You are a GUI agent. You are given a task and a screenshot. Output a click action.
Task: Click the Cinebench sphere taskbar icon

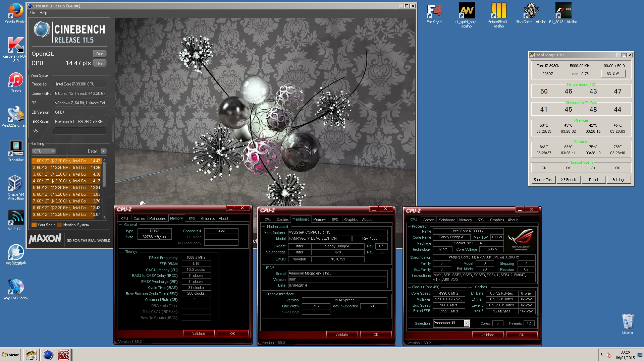pyautogui.click(x=48, y=355)
